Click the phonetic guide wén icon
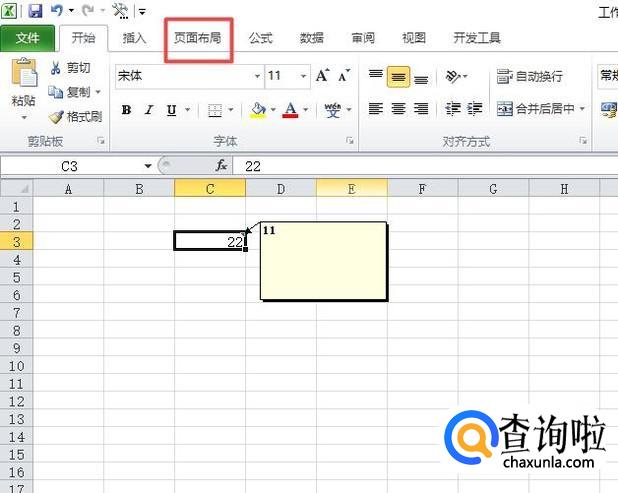 [333, 110]
